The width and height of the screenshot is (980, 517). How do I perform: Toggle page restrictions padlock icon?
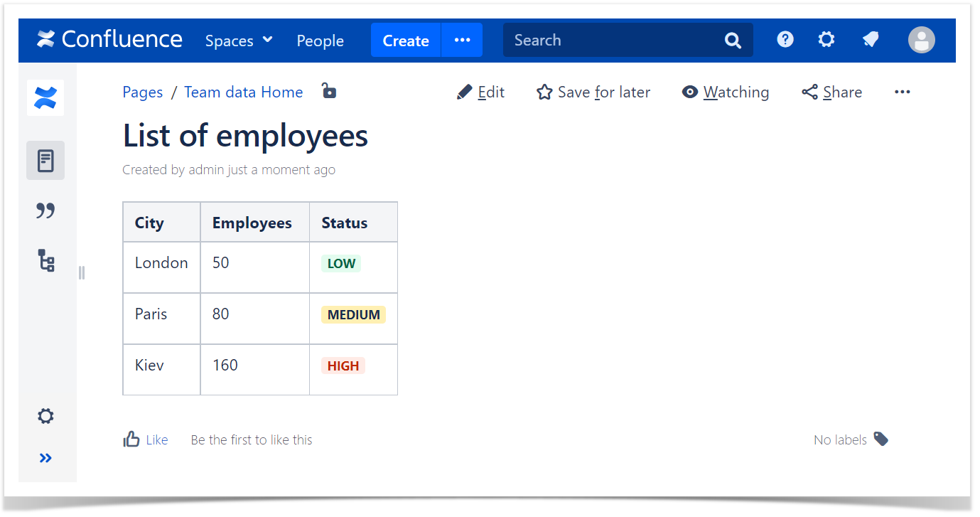pyautogui.click(x=328, y=91)
